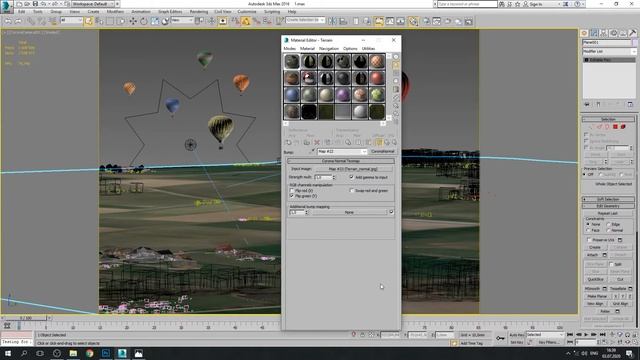Open the Graph Editors menu
This screenshot has height=360, width=640.
click(x=170, y=11)
